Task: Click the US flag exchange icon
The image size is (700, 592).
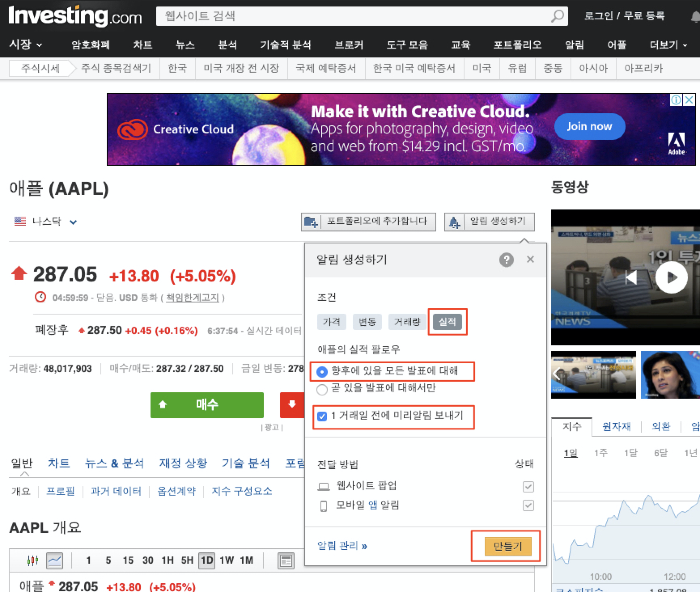Action: 20,221
